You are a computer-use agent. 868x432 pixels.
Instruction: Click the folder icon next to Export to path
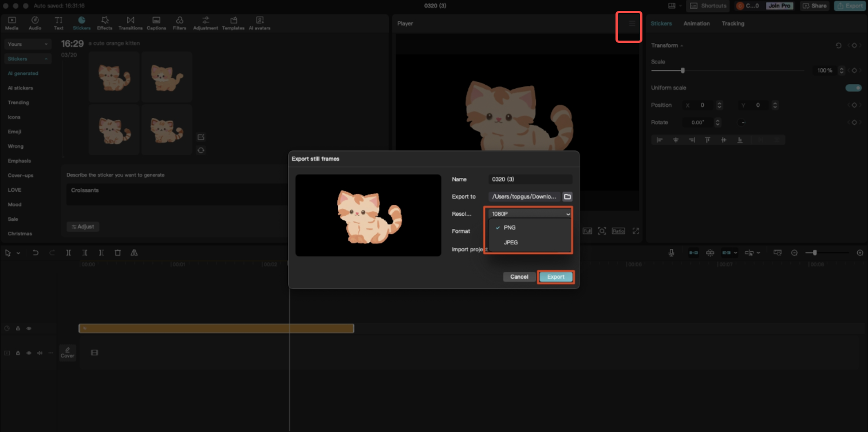point(567,196)
